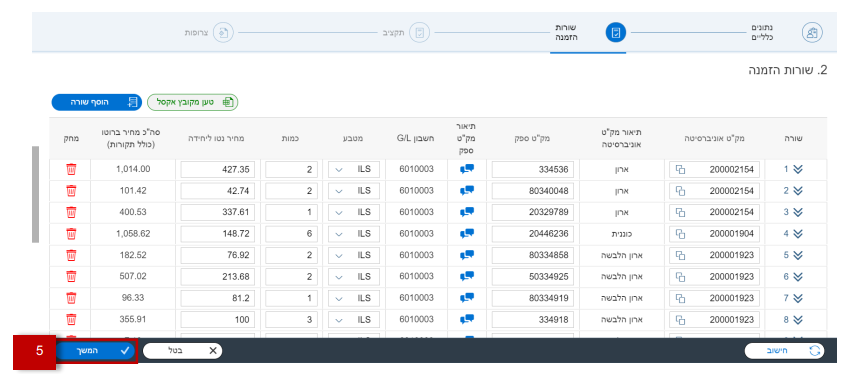Viewport: 849px width, 374px height.
Task: Click חישוב recalculate button
Action: click(x=785, y=351)
